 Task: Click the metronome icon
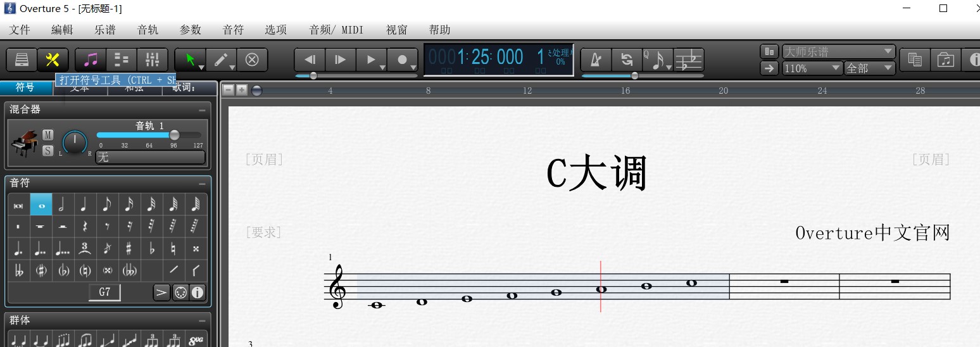tap(596, 60)
